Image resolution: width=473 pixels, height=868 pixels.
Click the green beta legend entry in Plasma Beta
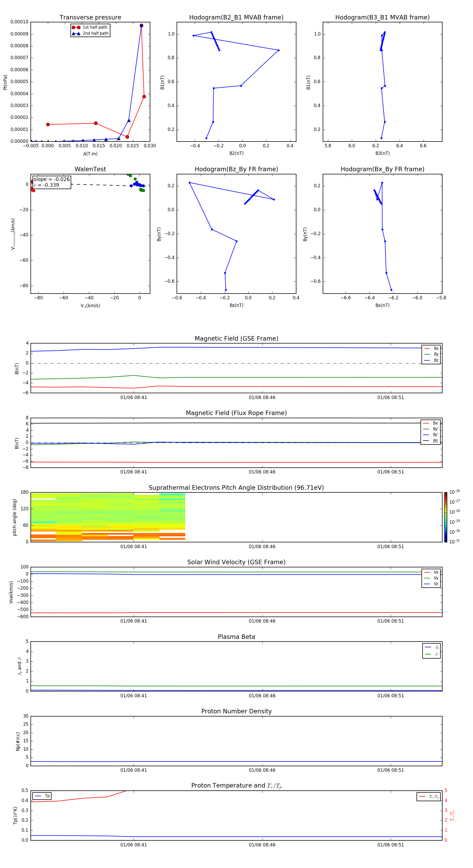[x=431, y=654]
